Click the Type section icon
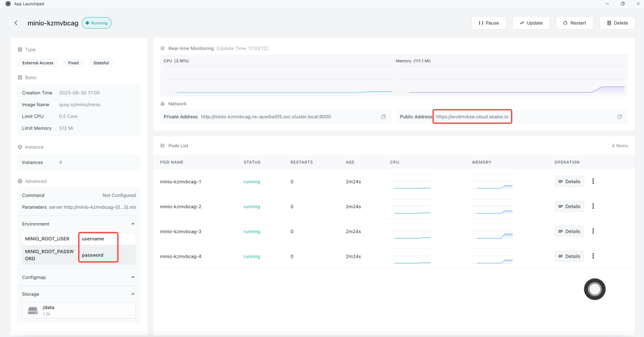The image size is (644, 337). click(20, 50)
